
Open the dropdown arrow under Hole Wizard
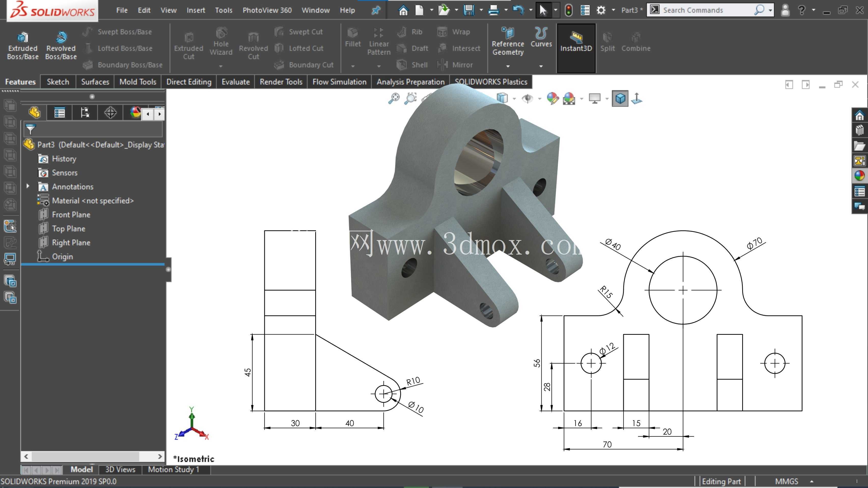click(221, 66)
